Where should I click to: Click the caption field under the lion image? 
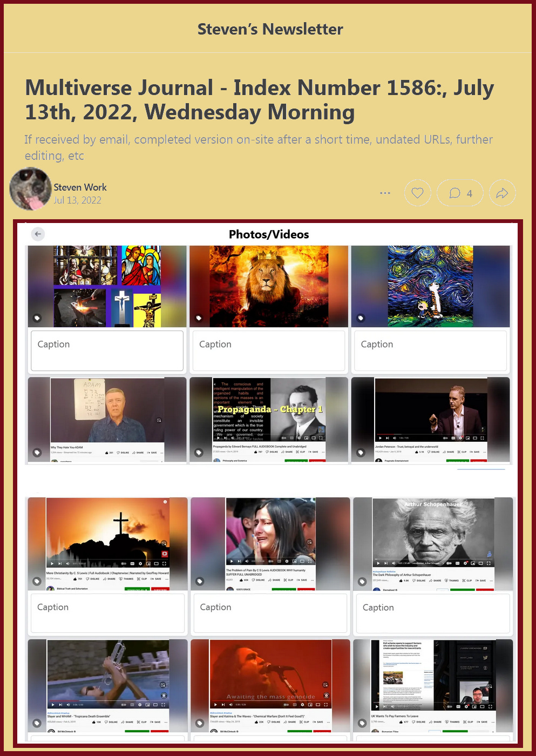tap(269, 350)
